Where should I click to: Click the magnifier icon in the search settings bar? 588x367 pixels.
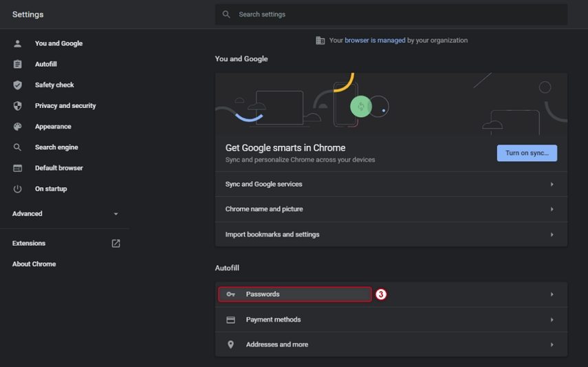click(226, 14)
